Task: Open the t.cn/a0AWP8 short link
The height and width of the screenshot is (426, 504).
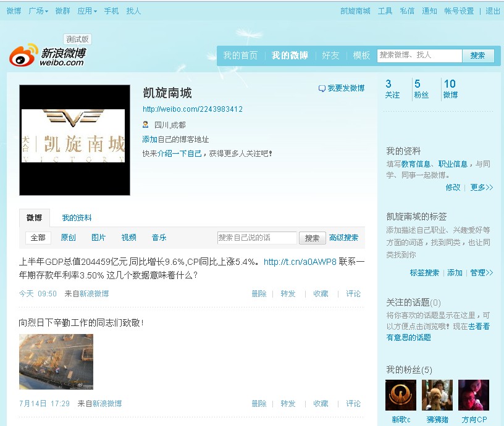Action: 300,262
